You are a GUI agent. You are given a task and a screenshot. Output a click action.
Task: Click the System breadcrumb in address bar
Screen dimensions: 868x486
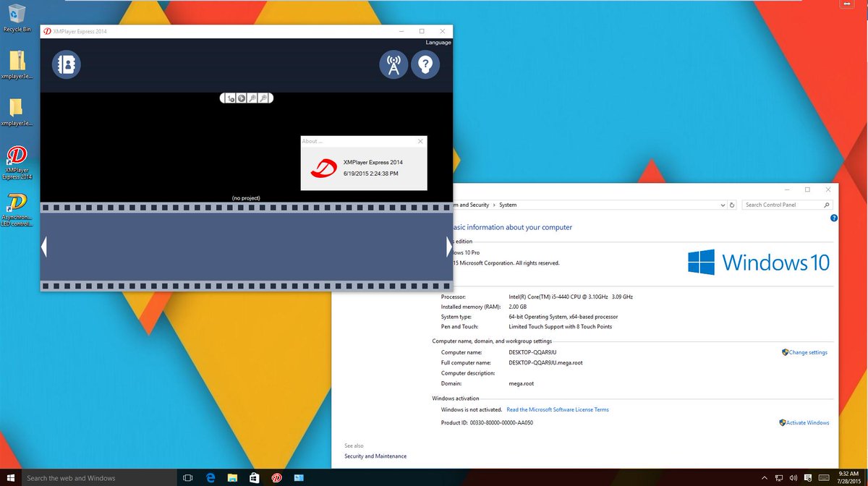(x=508, y=205)
